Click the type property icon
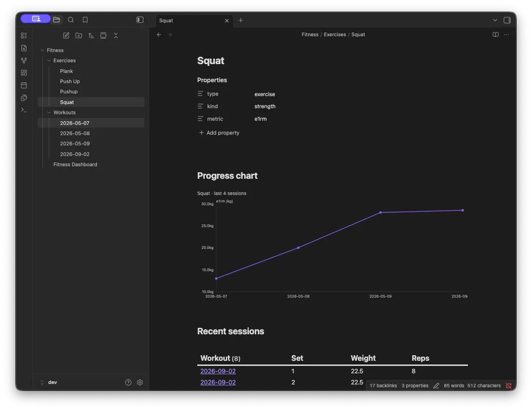Screen dimensions: 532x410 coord(201,94)
